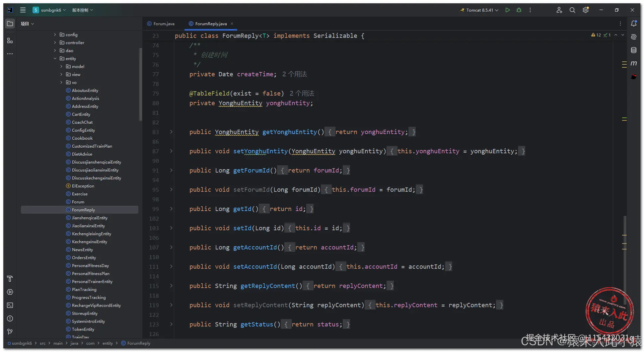Click the '2 个用法' usages hint beside createTime
Viewport: 644px width, 352px height.
(x=295, y=74)
